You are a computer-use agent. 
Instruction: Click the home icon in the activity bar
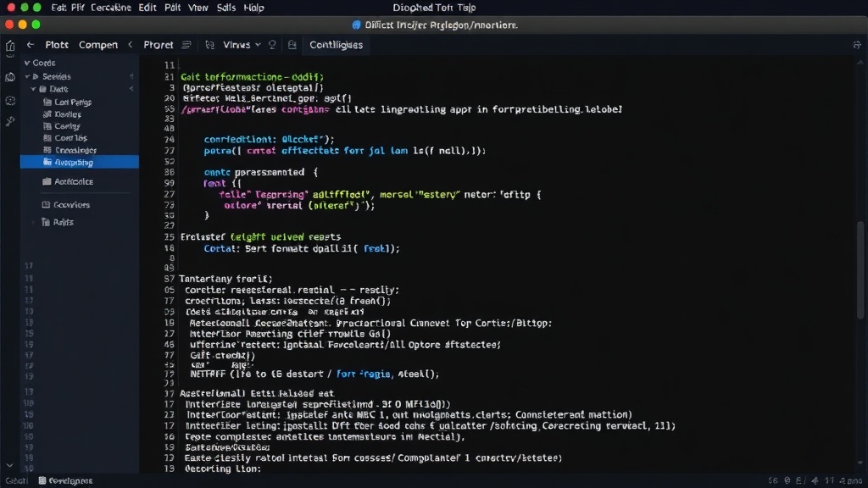pyautogui.click(x=10, y=46)
